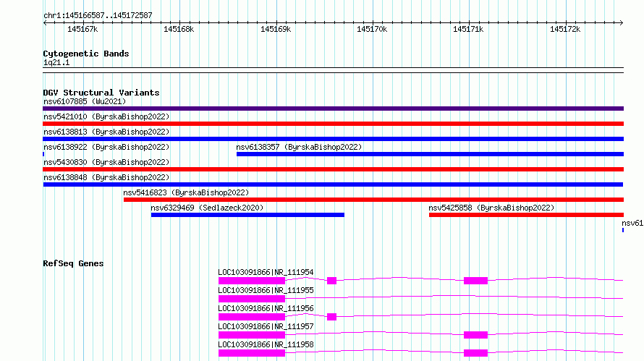Click the small second exon of NR_111956
The image size is (644, 361).
pyautogui.click(x=332, y=317)
